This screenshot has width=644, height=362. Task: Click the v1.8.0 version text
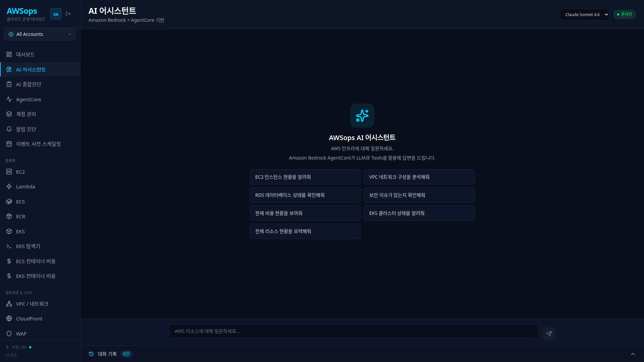point(11,355)
